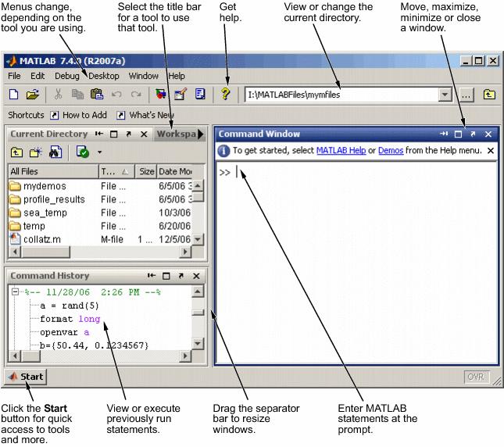Open the Edit menu
Screen dimensions: 504x447
point(38,76)
